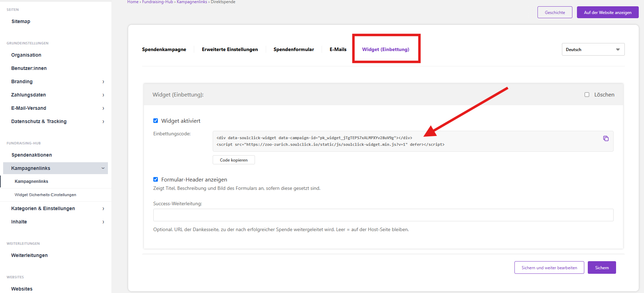Screen dimensions: 644x293
Task: Click the Sichern button
Action: tap(602, 267)
